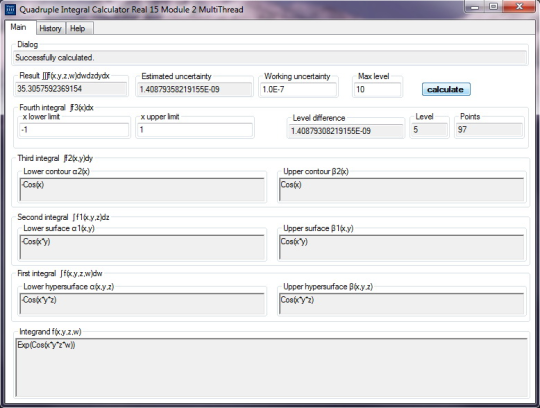
Task: Click the Result value field
Action: coord(71,89)
